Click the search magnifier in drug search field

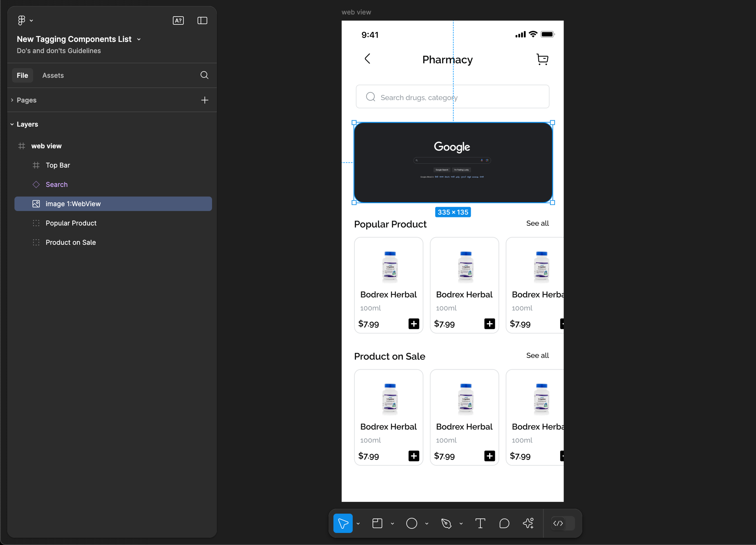click(371, 97)
